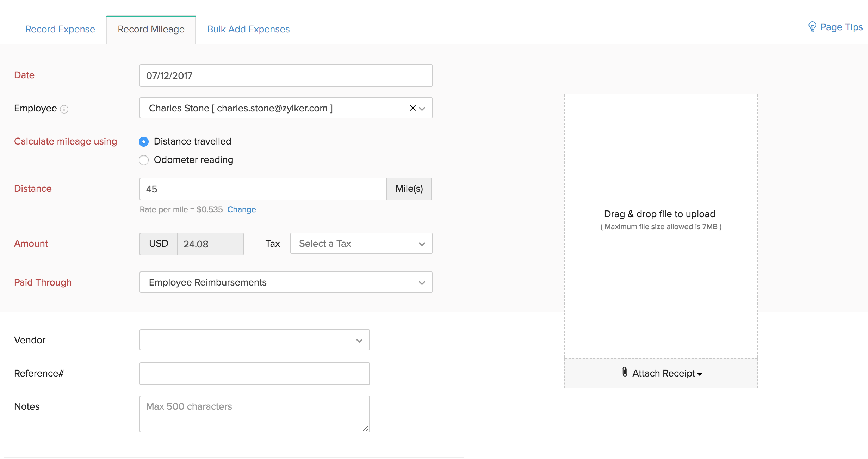Screen dimensions: 868x459
Task: Expand the Employee dropdown arrow
Action: 422,109
